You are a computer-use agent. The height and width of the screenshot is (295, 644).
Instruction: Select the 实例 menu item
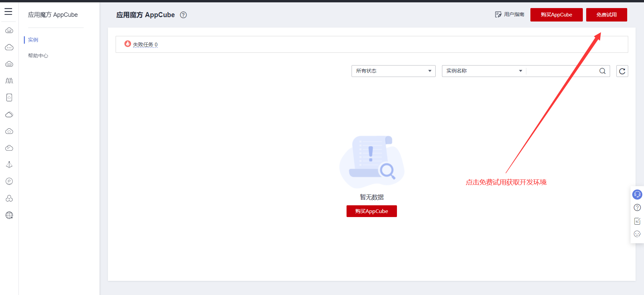point(33,40)
